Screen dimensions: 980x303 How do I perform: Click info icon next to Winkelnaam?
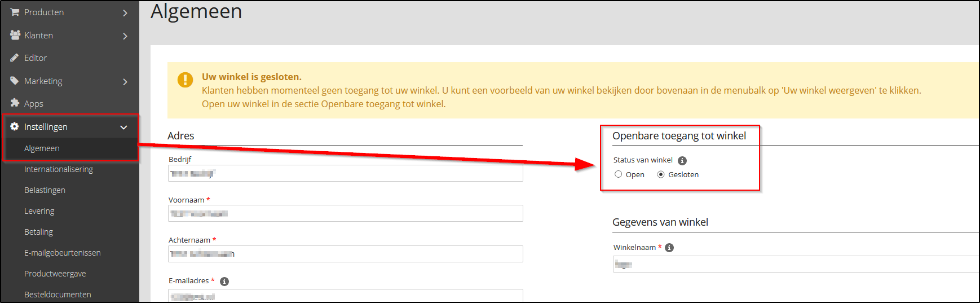pyautogui.click(x=669, y=248)
